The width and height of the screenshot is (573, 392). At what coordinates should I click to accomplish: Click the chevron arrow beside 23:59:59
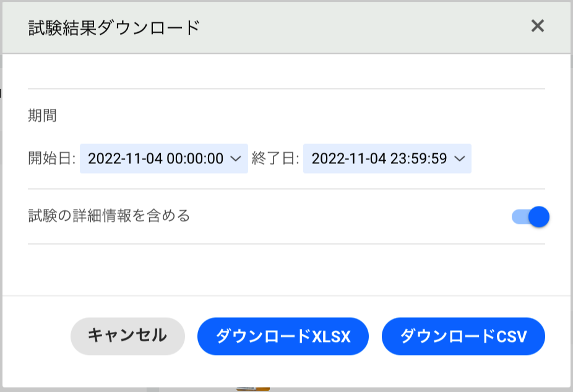(459, 159)
